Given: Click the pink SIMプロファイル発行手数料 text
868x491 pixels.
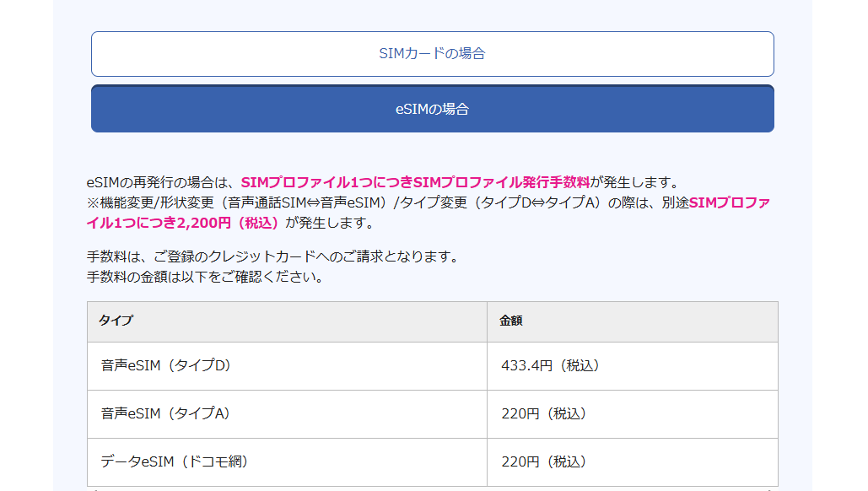Looking at the screenshot, I should click(x=502, y=182).
